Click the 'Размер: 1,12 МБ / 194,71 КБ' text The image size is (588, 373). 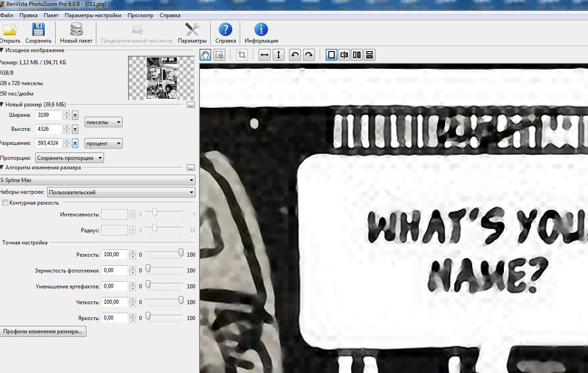[x=33, y=62]
